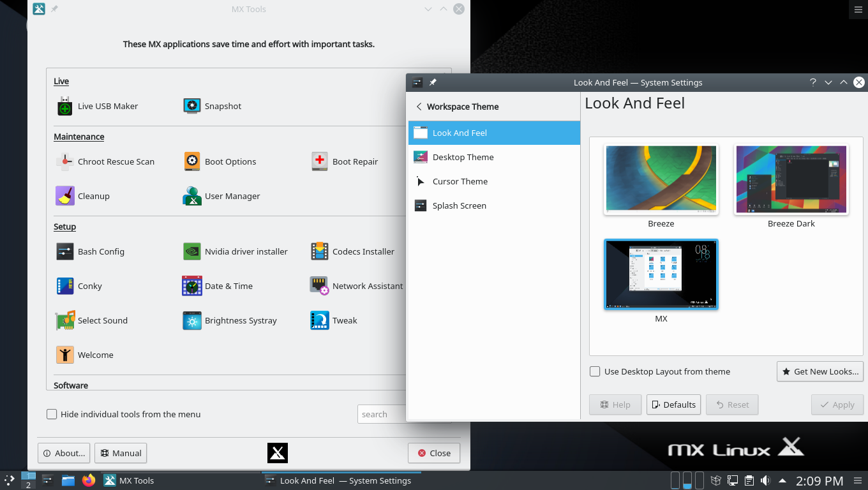Toggle pin on the MX Tools title bar
The height and width of the screenshot is (490, 868).
coord(54,9)
